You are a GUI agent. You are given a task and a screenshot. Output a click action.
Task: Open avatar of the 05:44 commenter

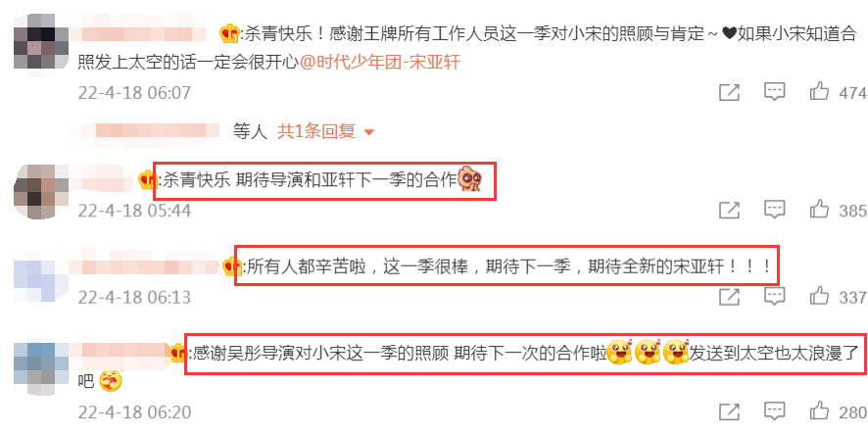click(40, 192)
